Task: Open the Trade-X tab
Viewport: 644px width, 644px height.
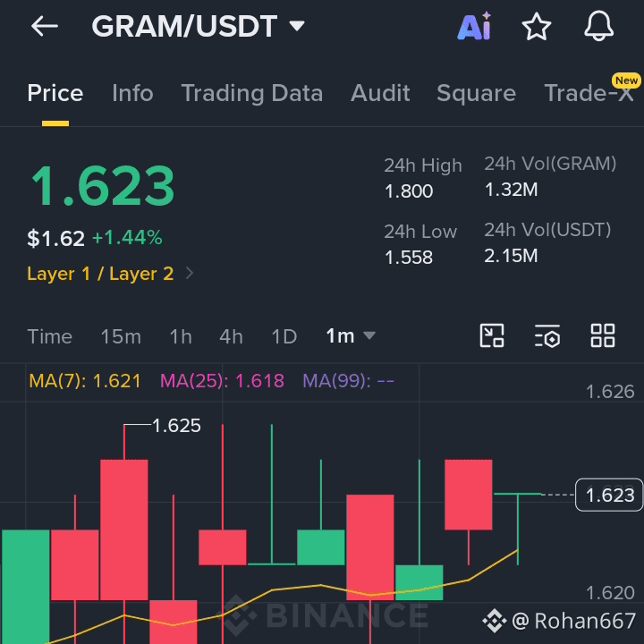Action: 589,93
